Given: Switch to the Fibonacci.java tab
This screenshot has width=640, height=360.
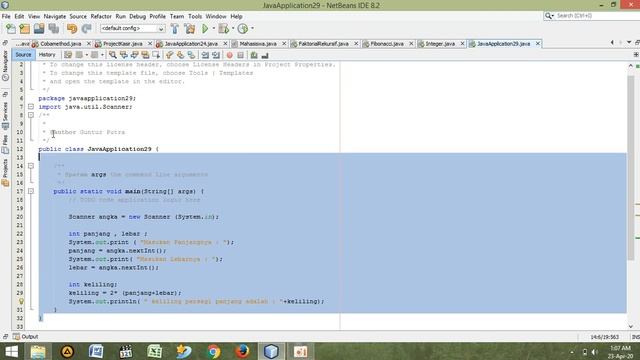Looking at the screenshot, I should click(x=387, y=44).
